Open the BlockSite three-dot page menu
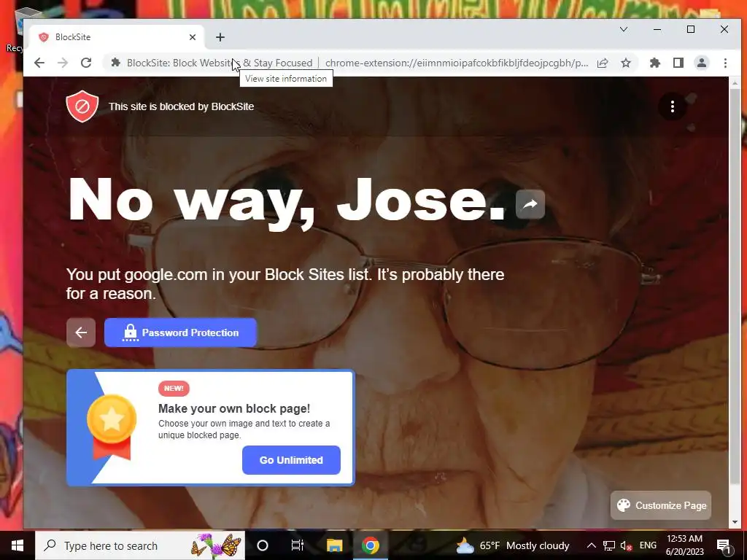Image resolution: width=747 pixels, height=560 pixels. click(672, 106)
